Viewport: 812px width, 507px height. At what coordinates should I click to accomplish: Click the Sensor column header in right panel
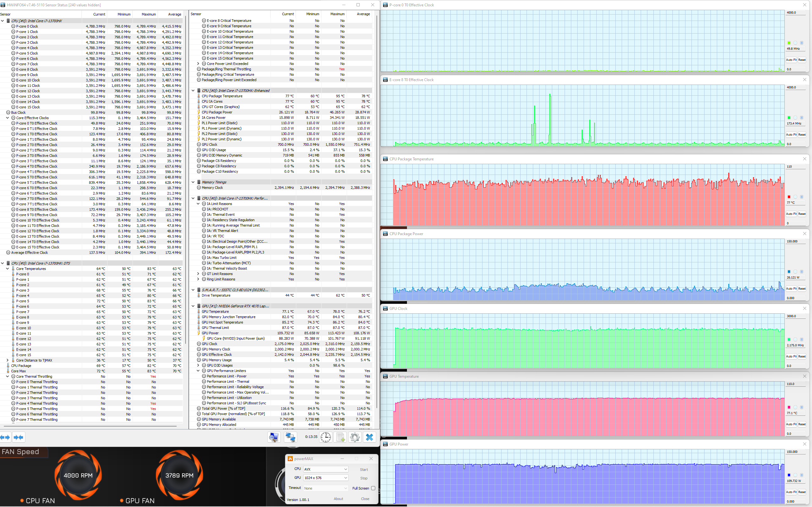(196, 14)
